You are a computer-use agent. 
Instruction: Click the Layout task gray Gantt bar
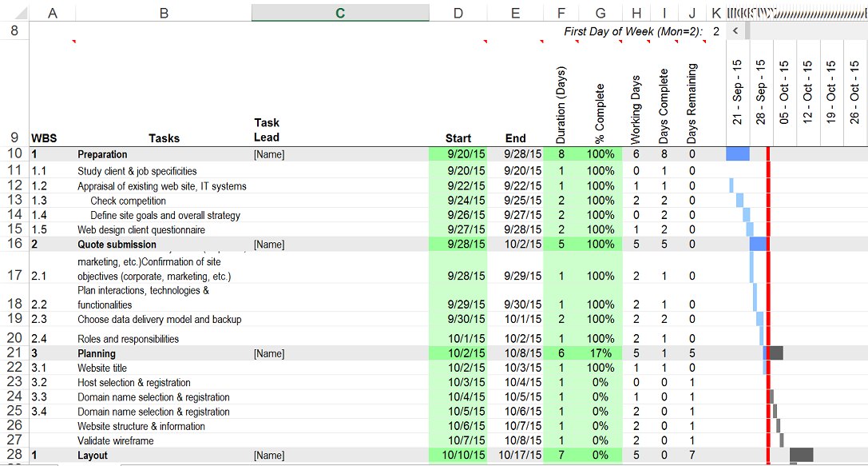coord(802,455)
